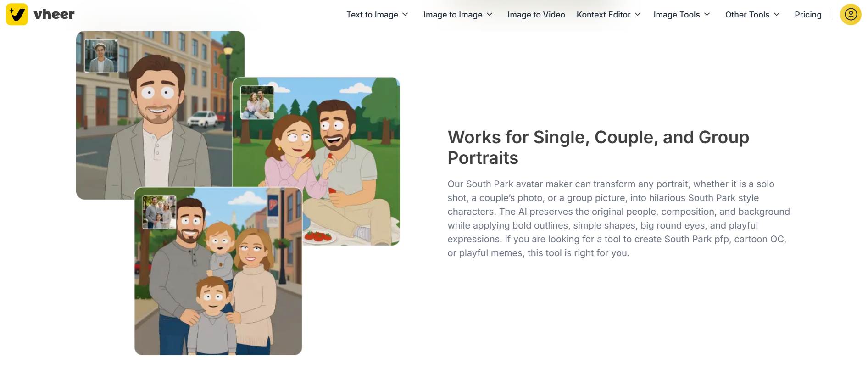
Task: Click the arrow next to Other Tools
Action: (777, 15)
